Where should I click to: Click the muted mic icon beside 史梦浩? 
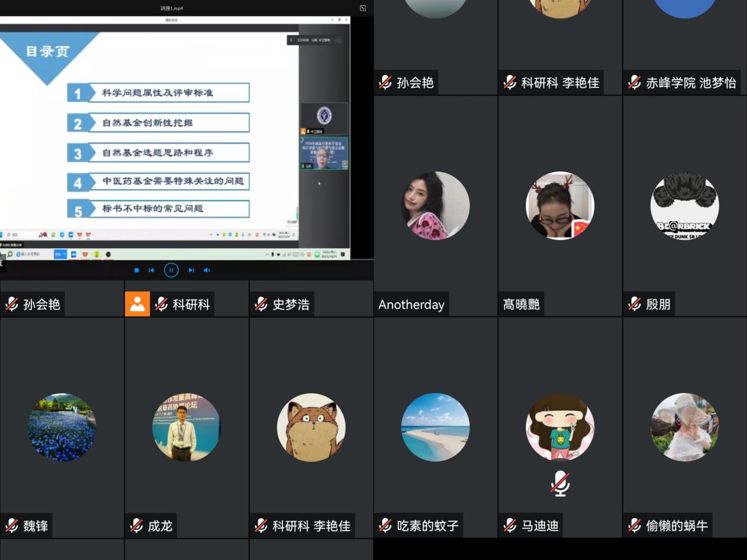tap(261, 304)
